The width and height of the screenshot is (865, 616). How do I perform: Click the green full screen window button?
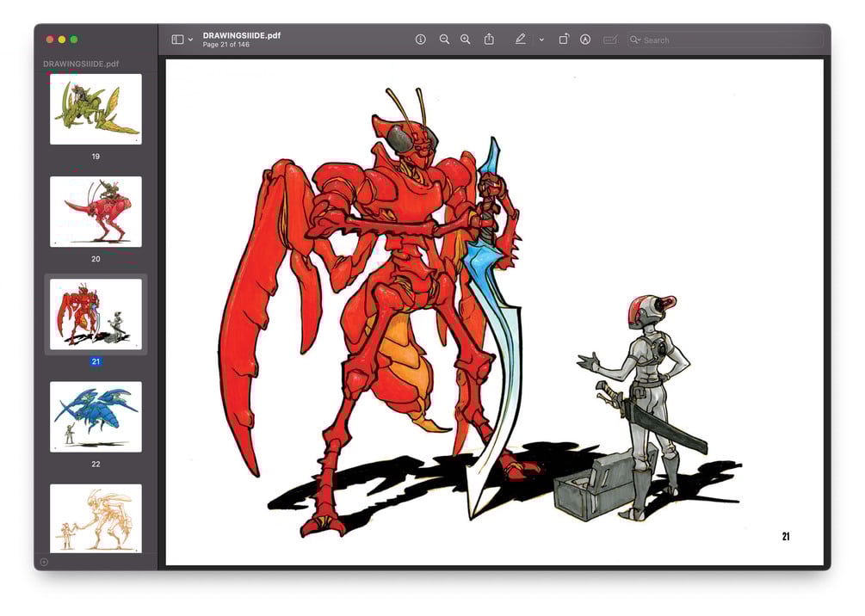pyautogui.click(x=74, y=40)
